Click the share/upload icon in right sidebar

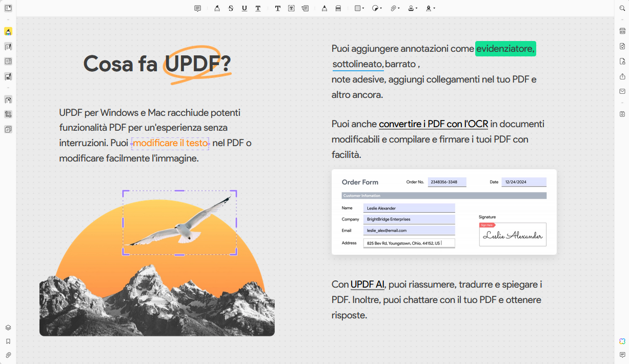click(622, 76)
